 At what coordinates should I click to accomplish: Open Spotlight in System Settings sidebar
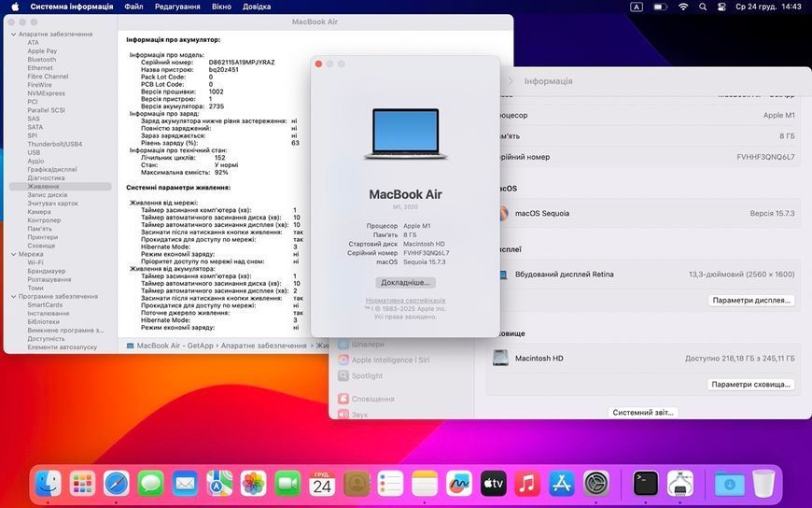pos(360,375)
